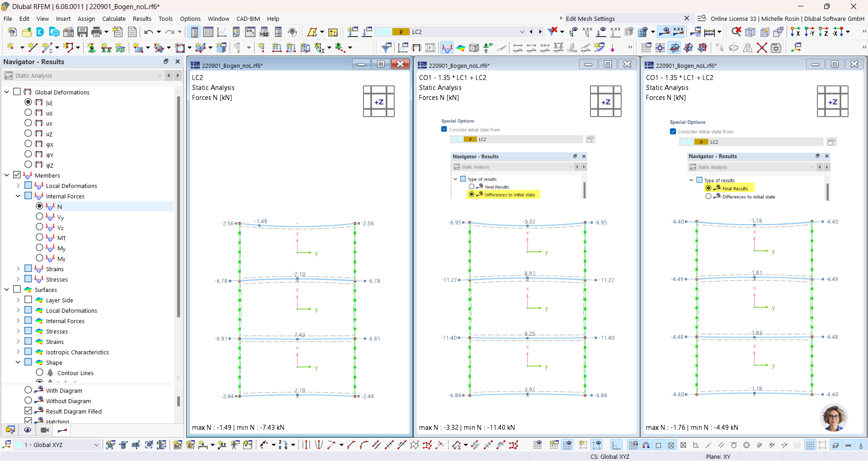Click the orange P load case swatch
Viewport: 868px width, 461px height.
(x=401, y=32)
